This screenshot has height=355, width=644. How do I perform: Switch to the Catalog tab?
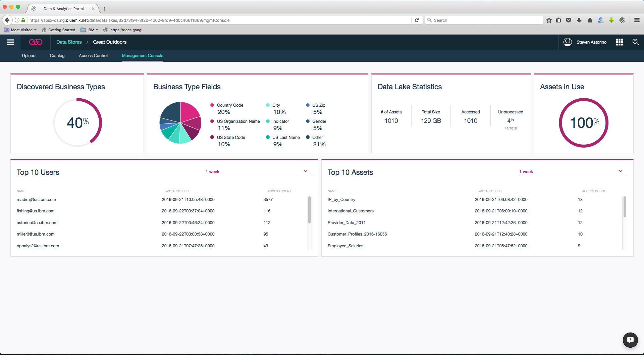pos(57,56)
